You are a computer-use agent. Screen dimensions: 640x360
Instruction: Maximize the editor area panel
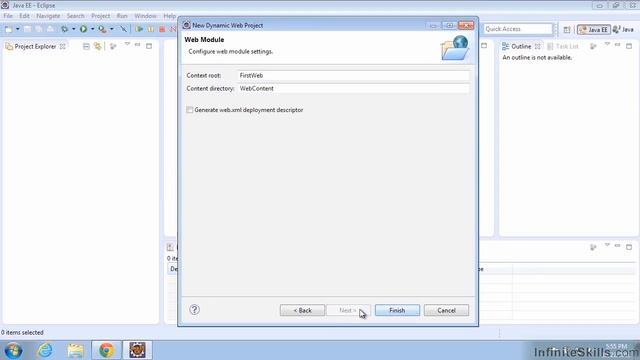[x=484, y=46]
